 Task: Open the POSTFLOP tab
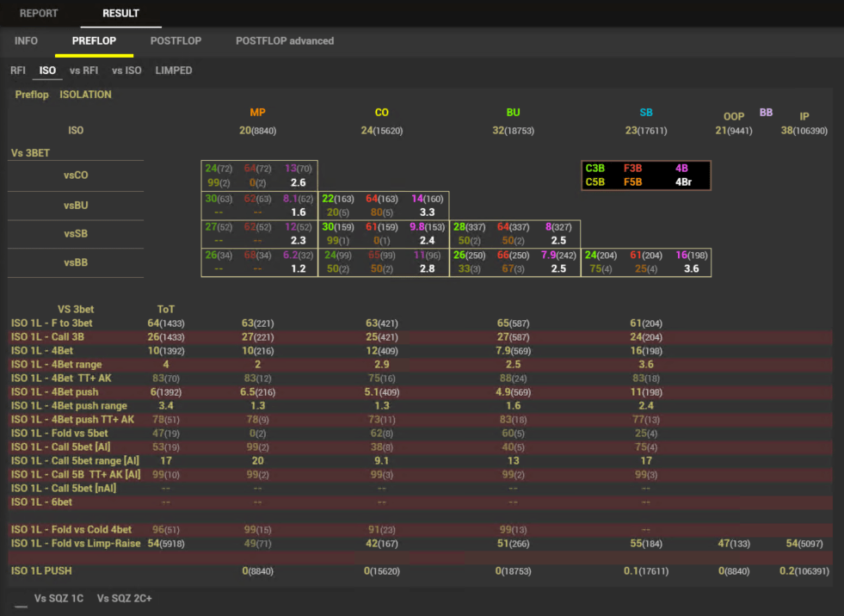pyautogui.click(x=176, y=41)
